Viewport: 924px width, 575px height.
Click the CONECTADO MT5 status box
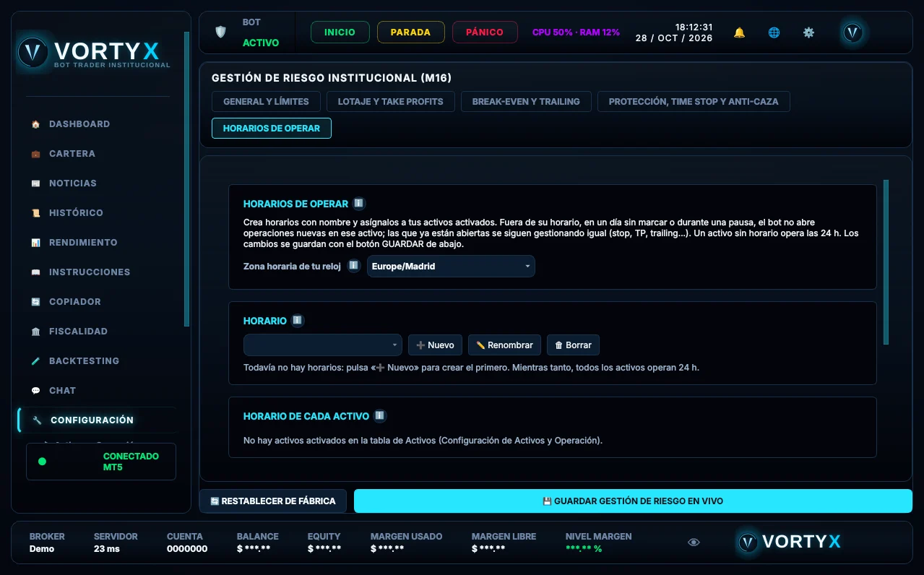pyautogui.click(x=101, y=462)
